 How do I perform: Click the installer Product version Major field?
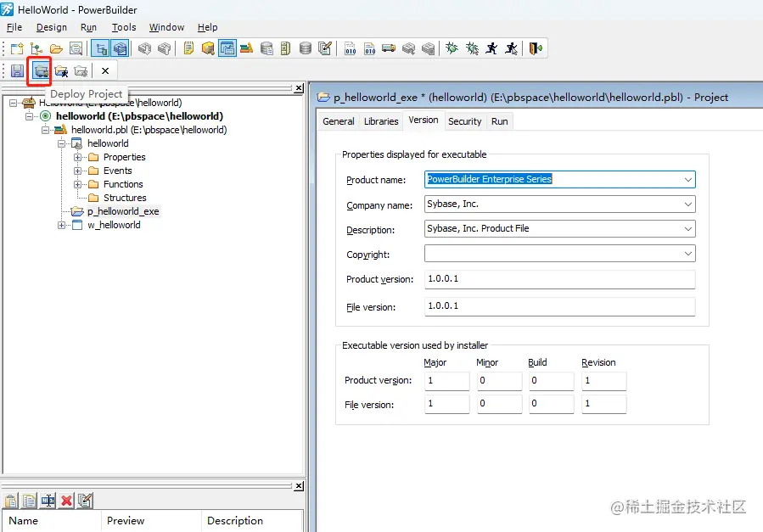click(446, 381)
